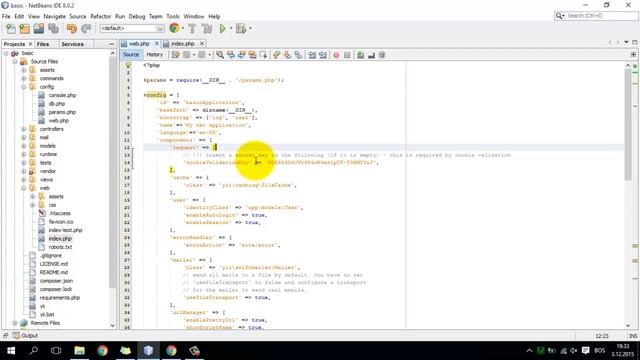
Task: Open the project configuration default dropdown
Action: (x=132, y=28)
